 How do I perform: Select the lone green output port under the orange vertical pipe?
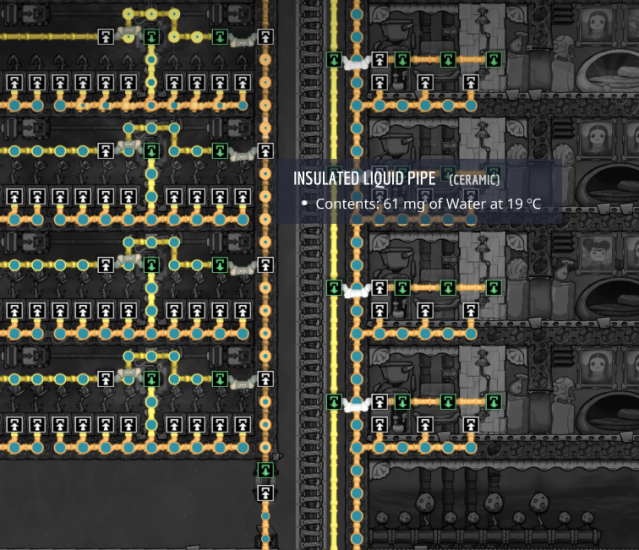265,470
